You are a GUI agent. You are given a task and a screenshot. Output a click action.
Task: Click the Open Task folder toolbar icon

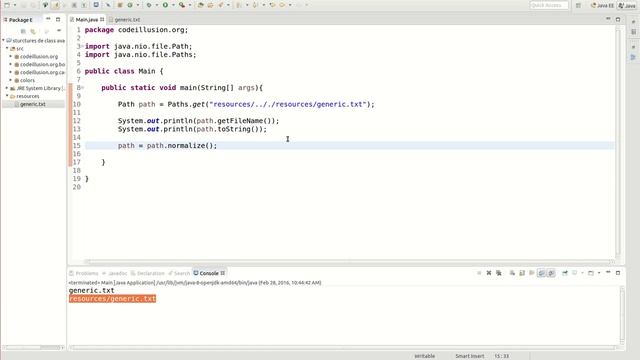[x=210, y=5]
